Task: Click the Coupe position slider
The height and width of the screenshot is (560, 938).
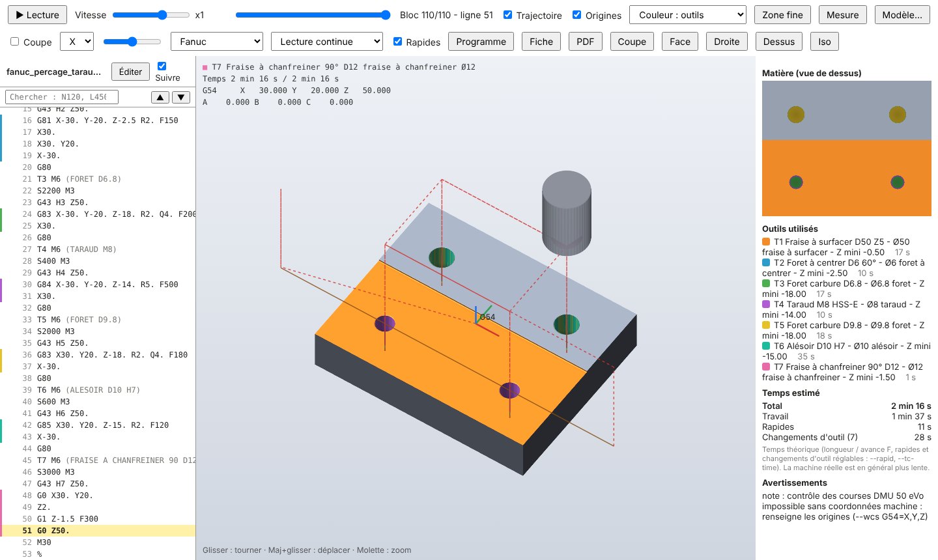Action: (132, 42)
